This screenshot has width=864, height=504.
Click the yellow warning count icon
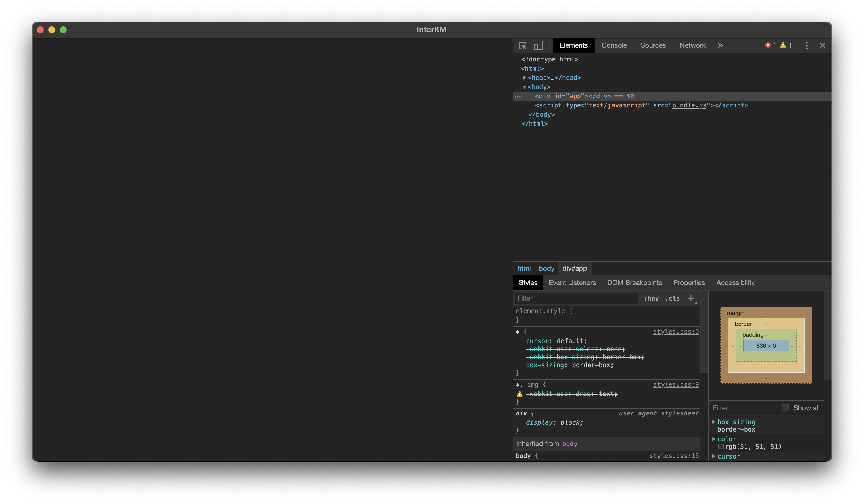point(783,45)
